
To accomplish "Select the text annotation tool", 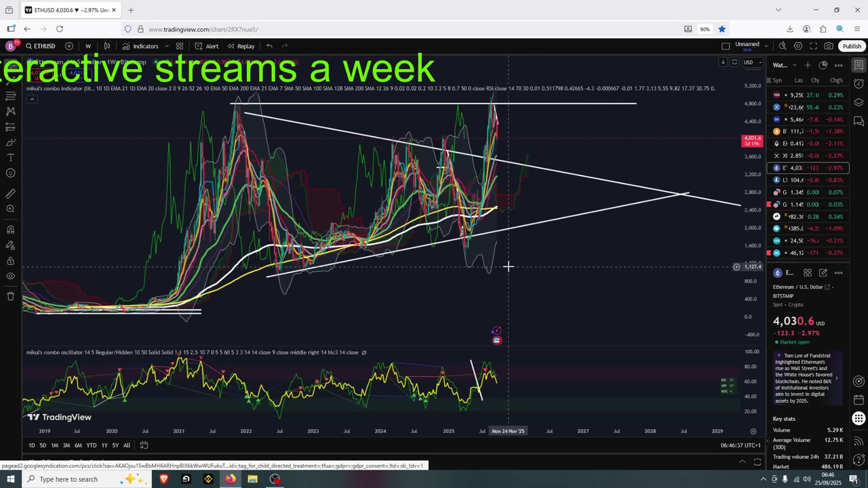I will point(10,158).
